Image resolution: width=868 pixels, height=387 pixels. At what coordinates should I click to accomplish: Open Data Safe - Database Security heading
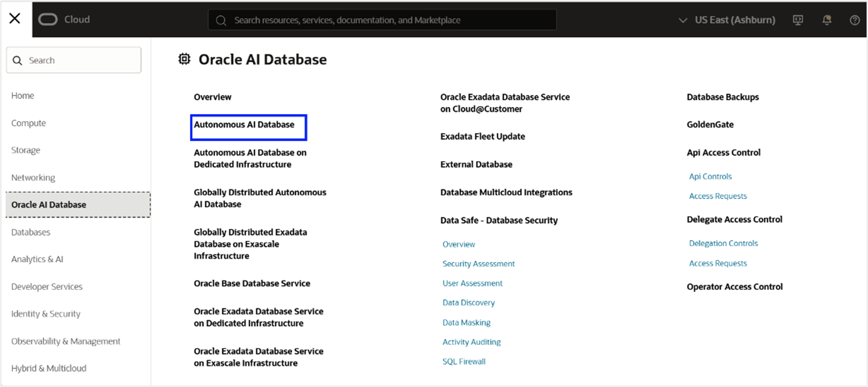(498, 220)
